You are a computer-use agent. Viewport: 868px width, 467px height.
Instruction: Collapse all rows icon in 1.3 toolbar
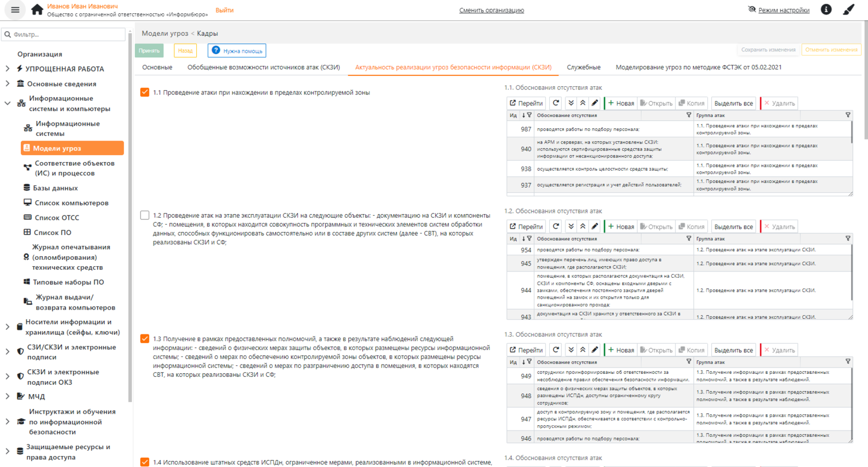tap(583, 350)
